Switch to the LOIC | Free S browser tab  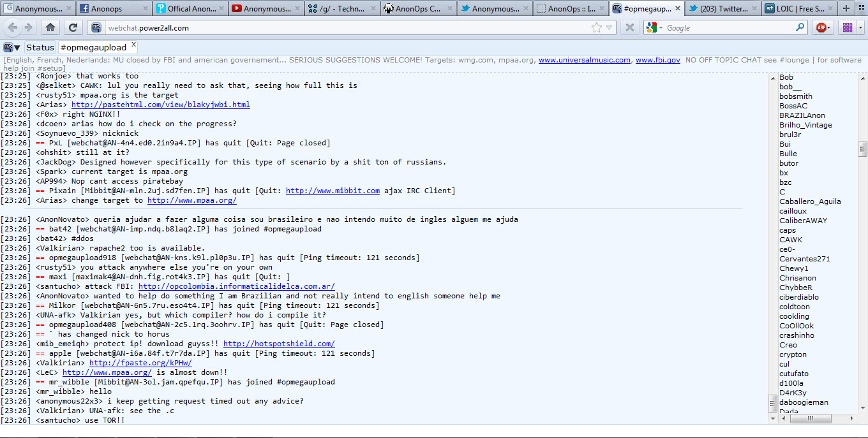798,9
